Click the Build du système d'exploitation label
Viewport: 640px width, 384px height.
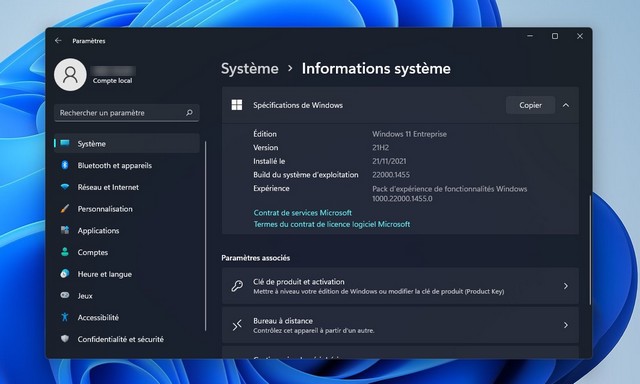pyautogui.click(x=306, y=175)
